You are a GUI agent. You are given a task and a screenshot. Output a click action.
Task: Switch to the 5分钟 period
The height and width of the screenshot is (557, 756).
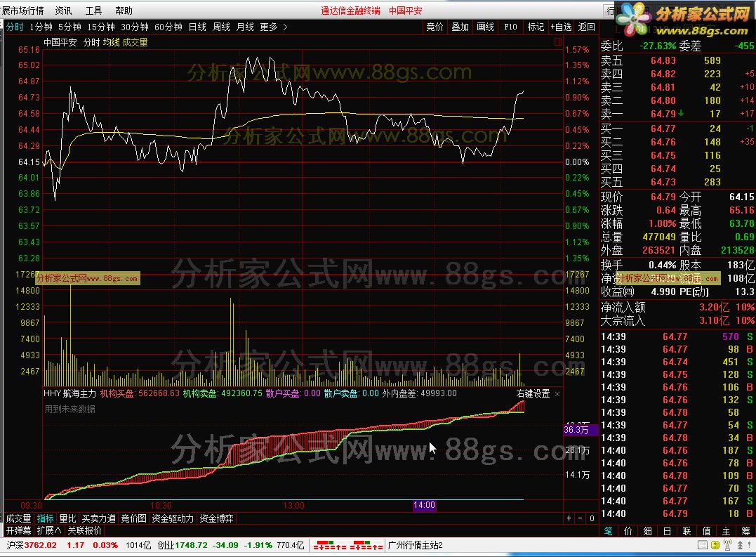(69, 27)
